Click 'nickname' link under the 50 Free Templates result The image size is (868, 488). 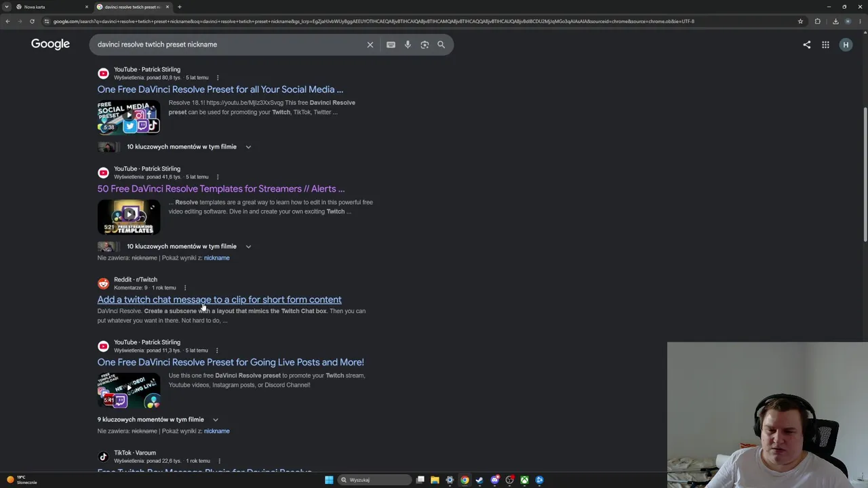click(217, 258)
